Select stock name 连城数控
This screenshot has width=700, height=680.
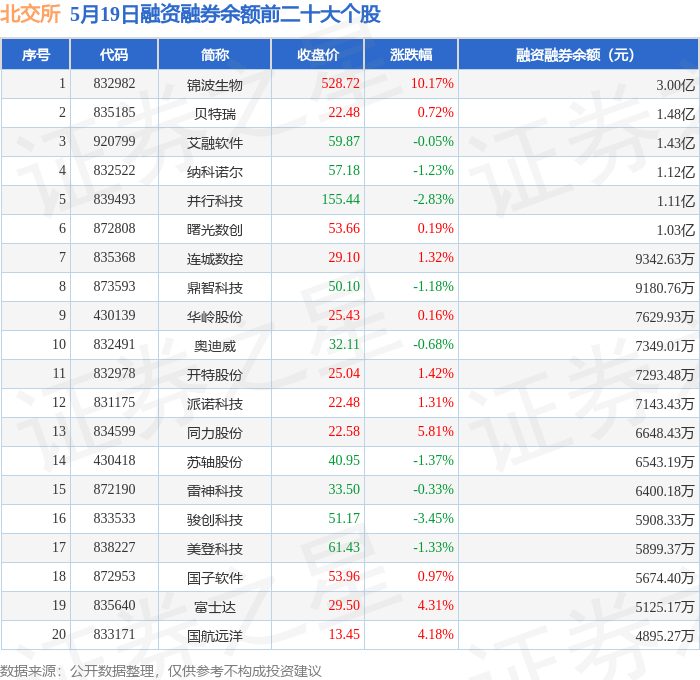click(x=215, y=259)
